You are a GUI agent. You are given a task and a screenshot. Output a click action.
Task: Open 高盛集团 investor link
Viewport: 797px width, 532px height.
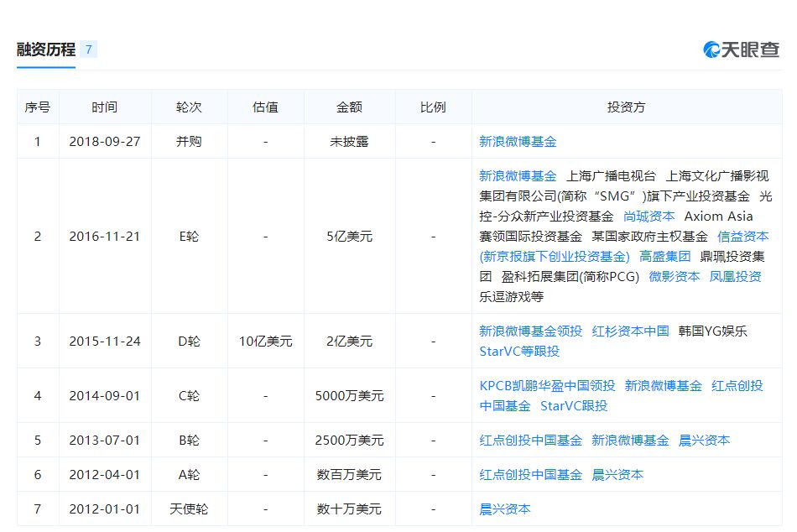click(x=664, y=256)
